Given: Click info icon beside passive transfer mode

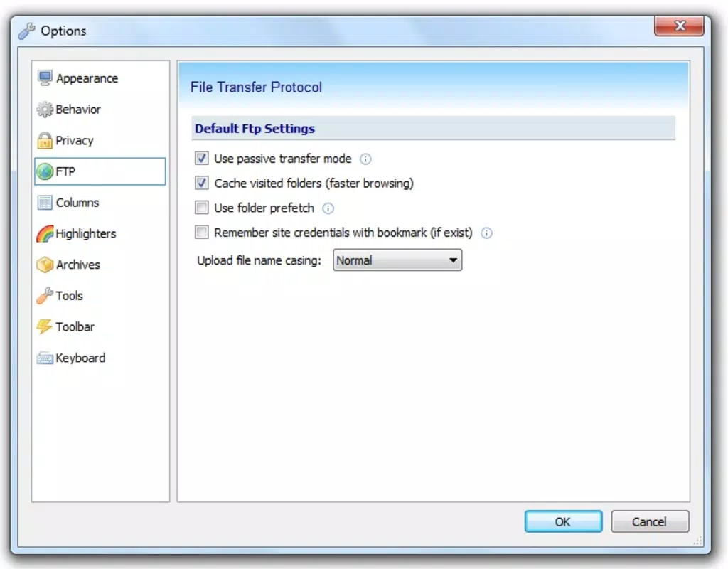Looking at the screenshot, I should pyautogui.click(x=365, y=159).
